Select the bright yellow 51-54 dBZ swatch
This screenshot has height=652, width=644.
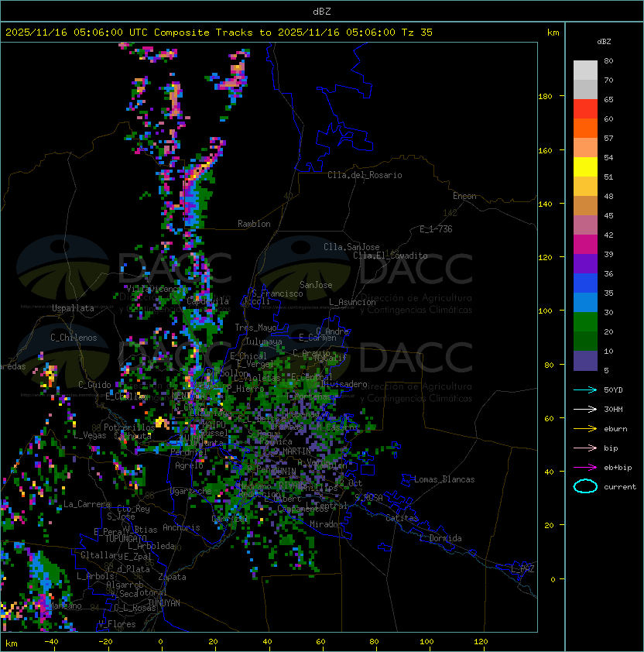tap(585, 167)
